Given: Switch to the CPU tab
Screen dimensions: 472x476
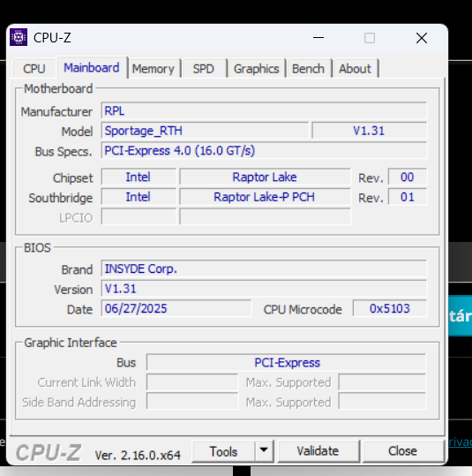Looking at the screenshot, I should 34,69.
